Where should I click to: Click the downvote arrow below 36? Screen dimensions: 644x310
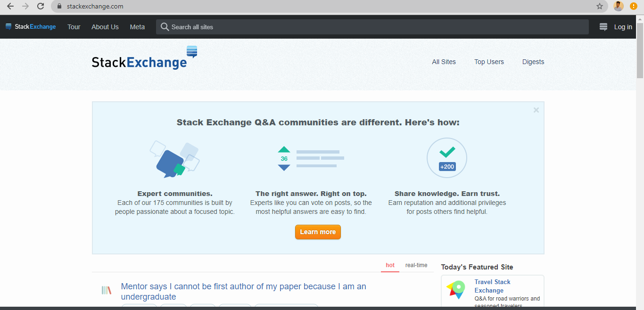pos(284,167)
